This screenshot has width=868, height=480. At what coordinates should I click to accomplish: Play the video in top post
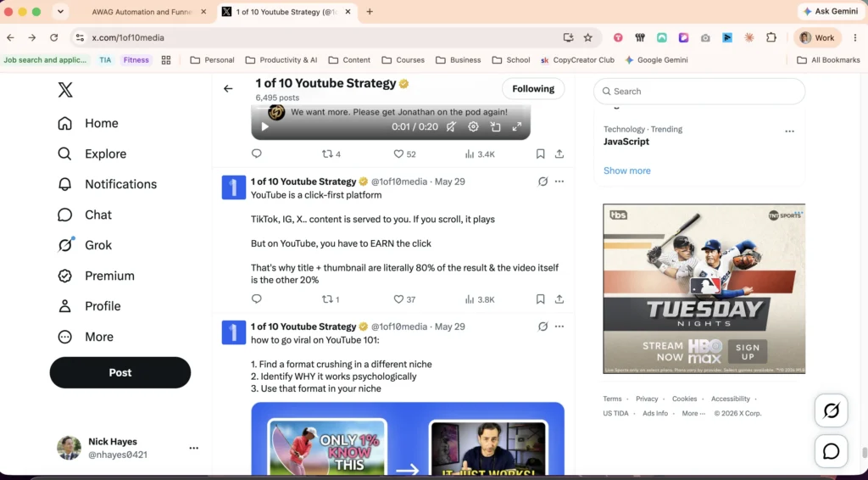(264, 126)
